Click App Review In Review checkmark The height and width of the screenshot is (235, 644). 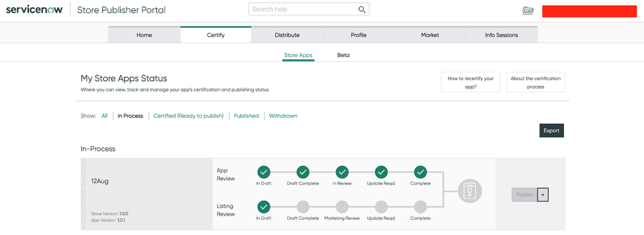pos(342,172)
